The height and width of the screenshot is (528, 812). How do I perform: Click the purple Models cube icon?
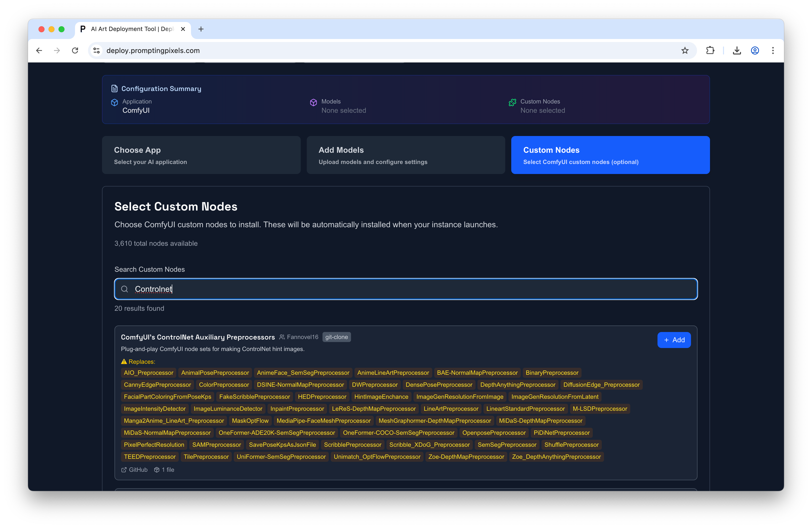coord(313,102)
